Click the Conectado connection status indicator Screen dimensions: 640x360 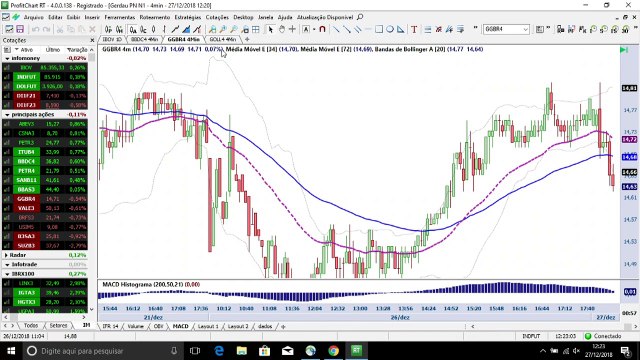tap(603, 336)
